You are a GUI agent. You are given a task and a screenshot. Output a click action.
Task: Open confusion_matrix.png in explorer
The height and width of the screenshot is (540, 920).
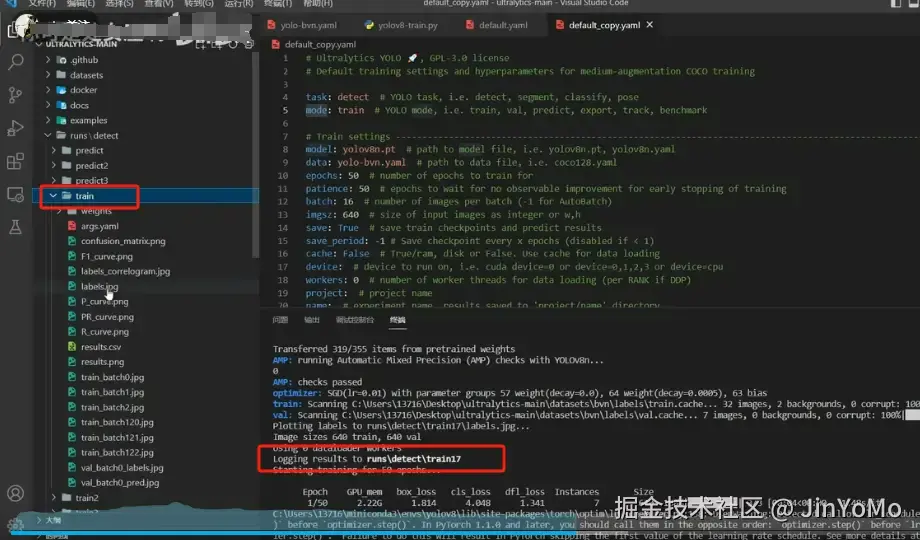123,241
